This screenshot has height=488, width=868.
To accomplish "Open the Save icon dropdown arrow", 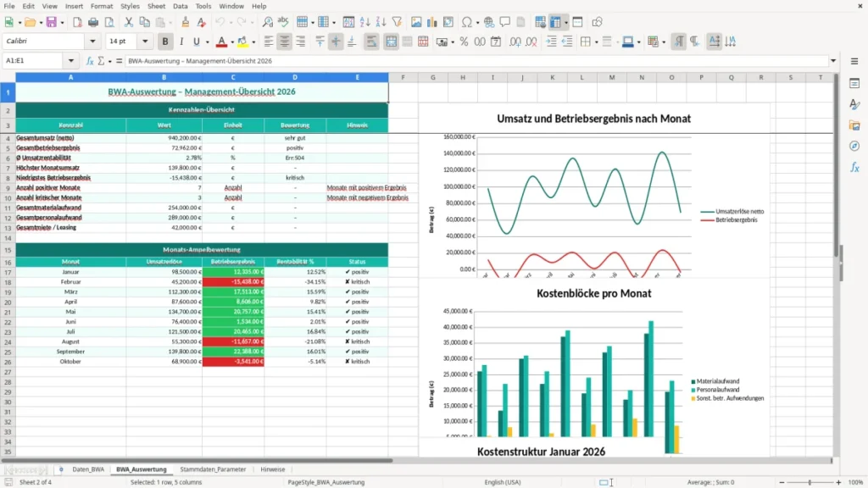I will [x=61, y=23].
